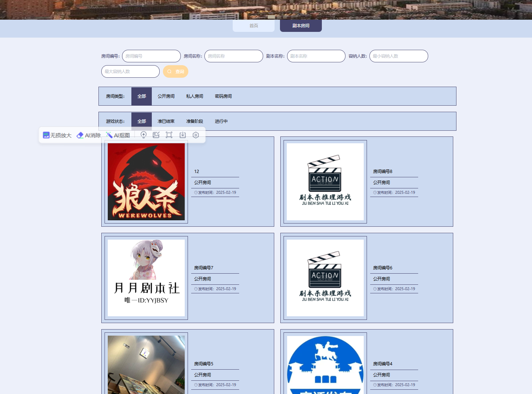Switch to the 剧本房间 tab
Image resolution: width=532 pixels, height=394 pixels.
pyautogui.click(x=301, y=26)
